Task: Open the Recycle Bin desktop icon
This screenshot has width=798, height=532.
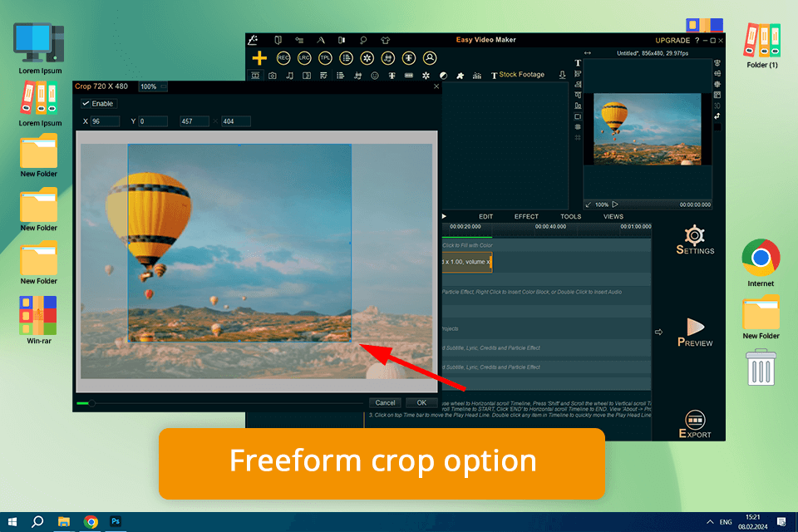Action: [x=761, y=367]
